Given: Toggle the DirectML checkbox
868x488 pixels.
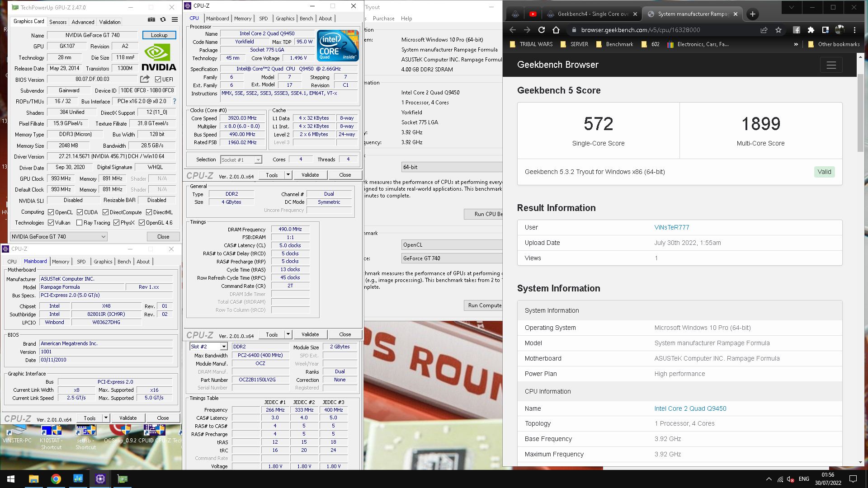Looking at the screenshot, I should (x=149, y=212).
